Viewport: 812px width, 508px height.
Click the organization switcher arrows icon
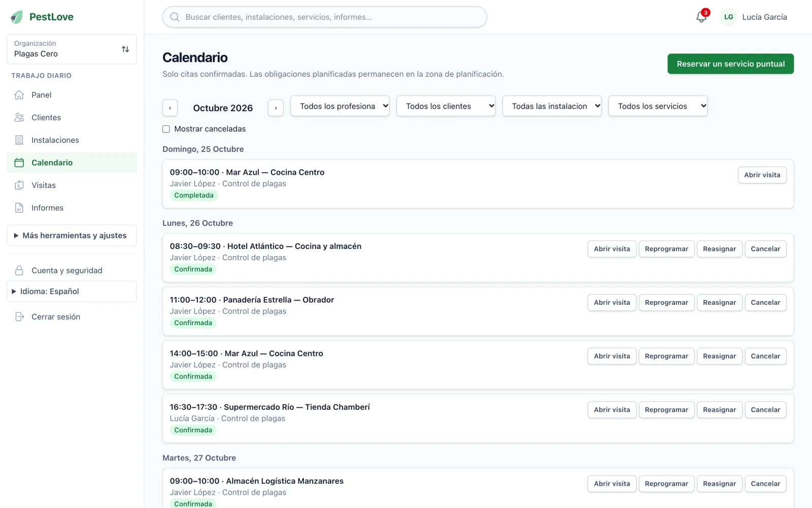(125, 49)
